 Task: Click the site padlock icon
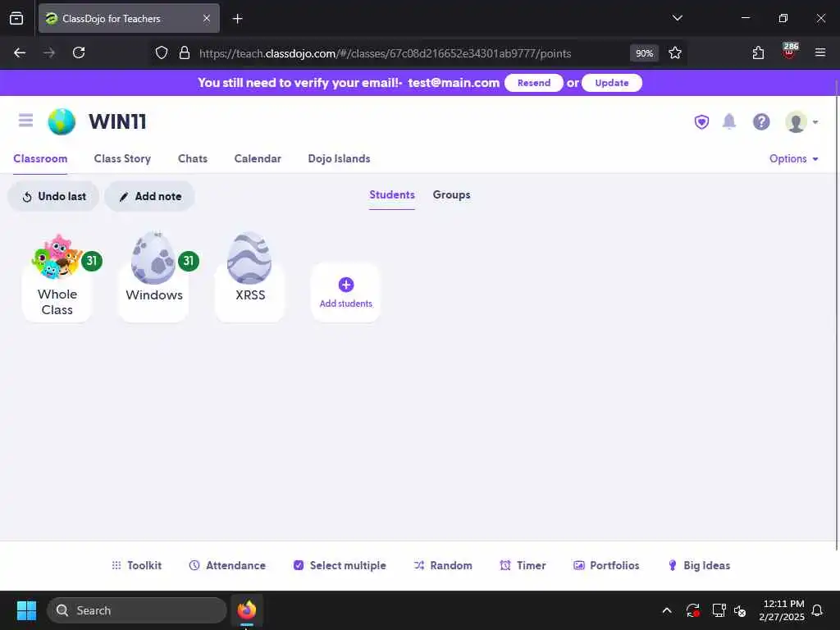(185, 53)
